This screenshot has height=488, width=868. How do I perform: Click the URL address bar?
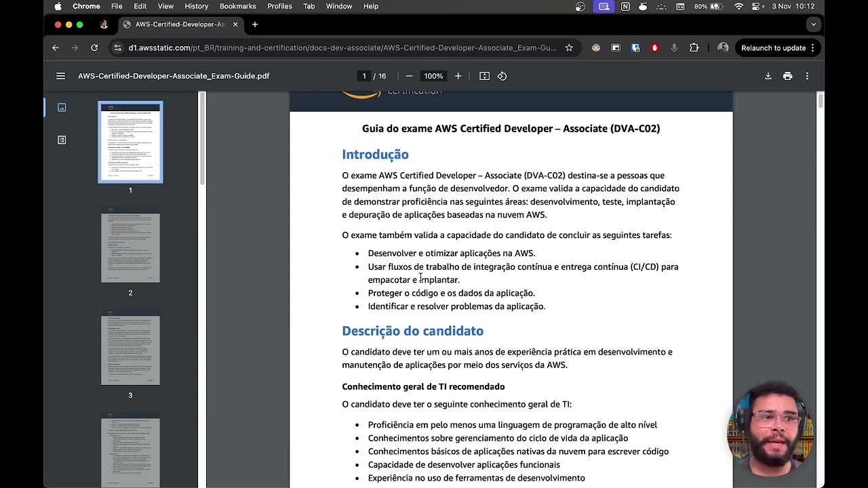[x=342, y=47]
